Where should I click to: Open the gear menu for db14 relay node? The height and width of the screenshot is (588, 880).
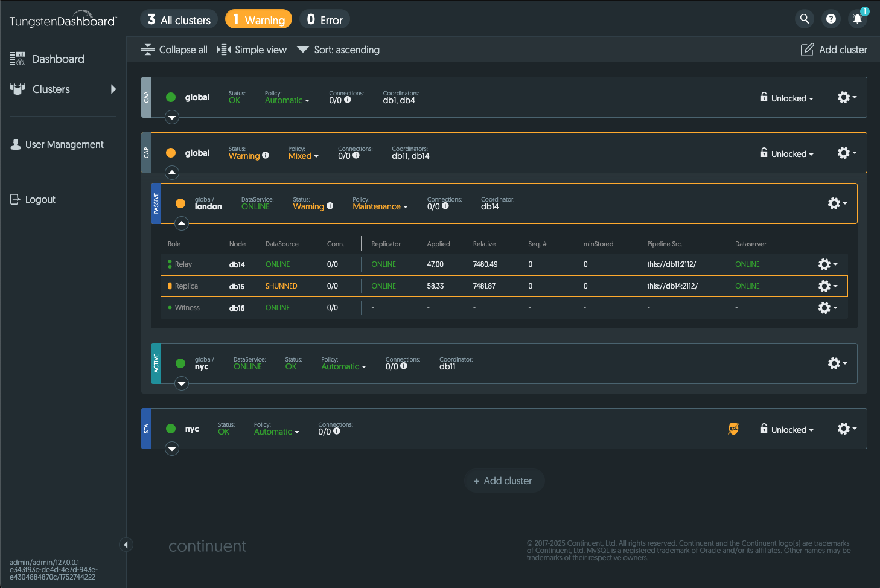coord(827,264)
